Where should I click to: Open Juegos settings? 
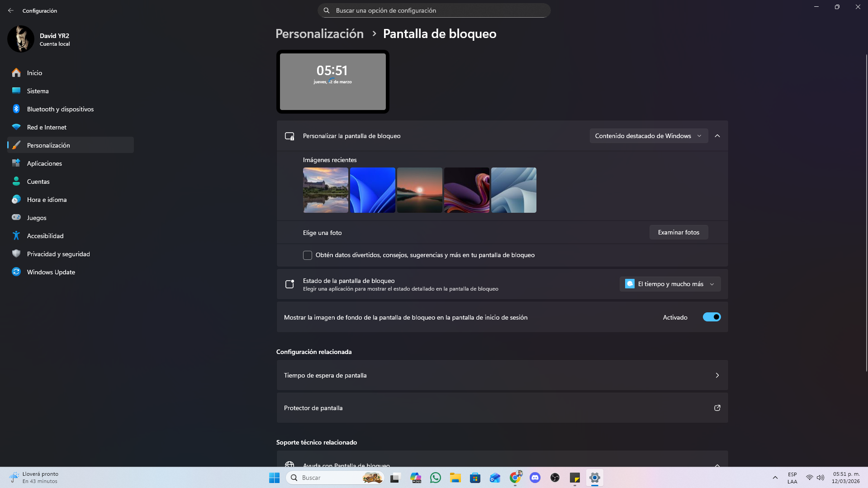click(x=71, y=218)
